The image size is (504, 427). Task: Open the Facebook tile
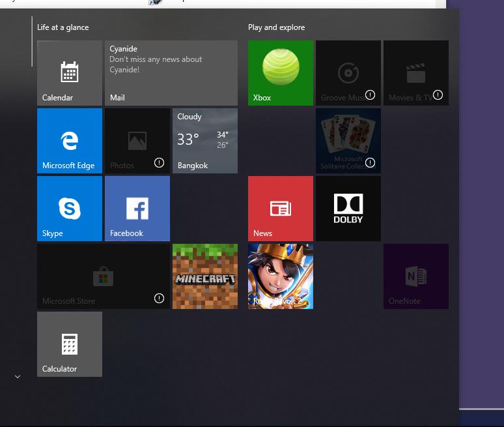pyautogui.click(x=137, y=209)
